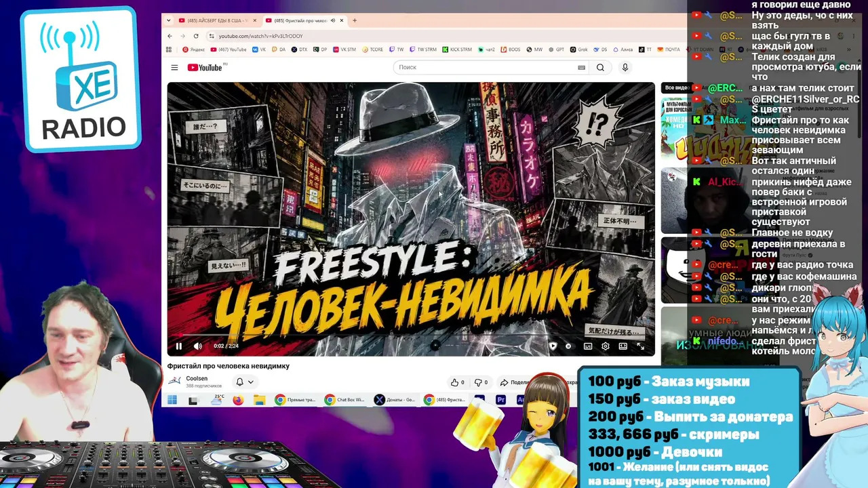The width and height of the screenshot is (868, 488).
Task: Dislike the video with thumbs down
Action: coord(481,382)
